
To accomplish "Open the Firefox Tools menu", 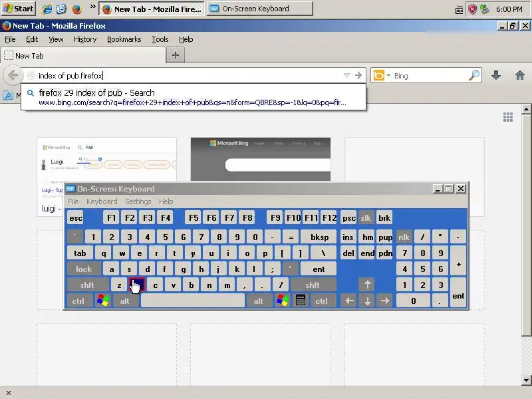I will (160, 39).
